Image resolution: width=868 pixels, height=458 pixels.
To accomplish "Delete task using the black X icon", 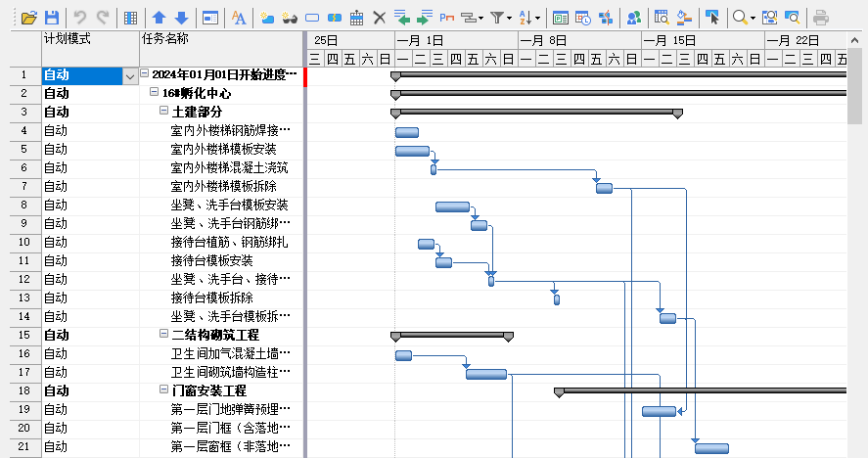I will 379,18.
